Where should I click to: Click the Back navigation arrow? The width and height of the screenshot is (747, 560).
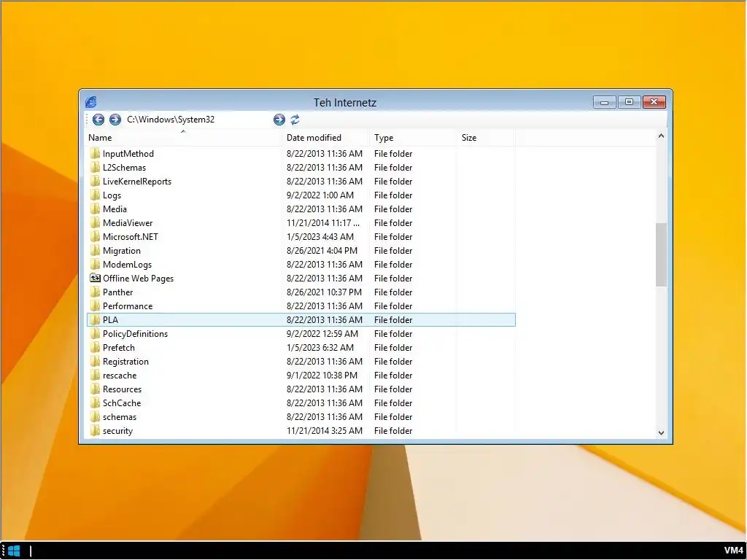coord(98,120)
